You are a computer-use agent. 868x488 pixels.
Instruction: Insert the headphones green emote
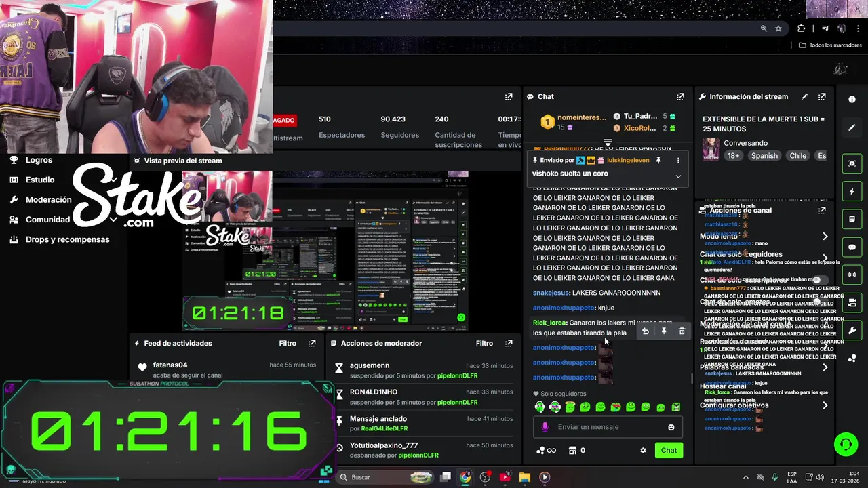(x=540, y=407)
